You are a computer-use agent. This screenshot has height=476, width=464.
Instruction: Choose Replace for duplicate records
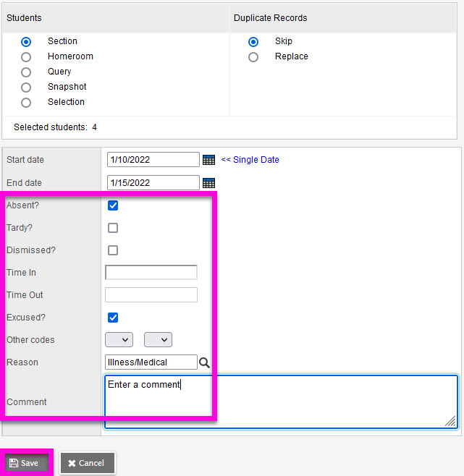pyautogui.click(x=253, y=57)
